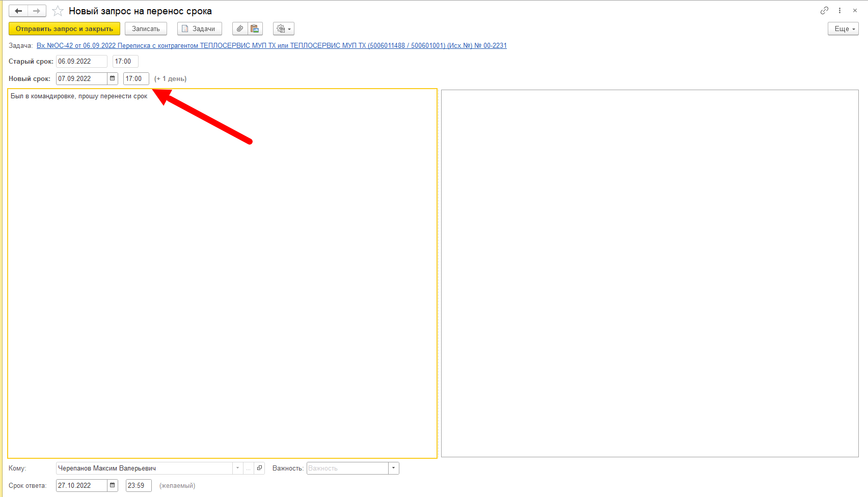Click the Старый срок date field
The image size is (868, 497).
click(82, 61)
